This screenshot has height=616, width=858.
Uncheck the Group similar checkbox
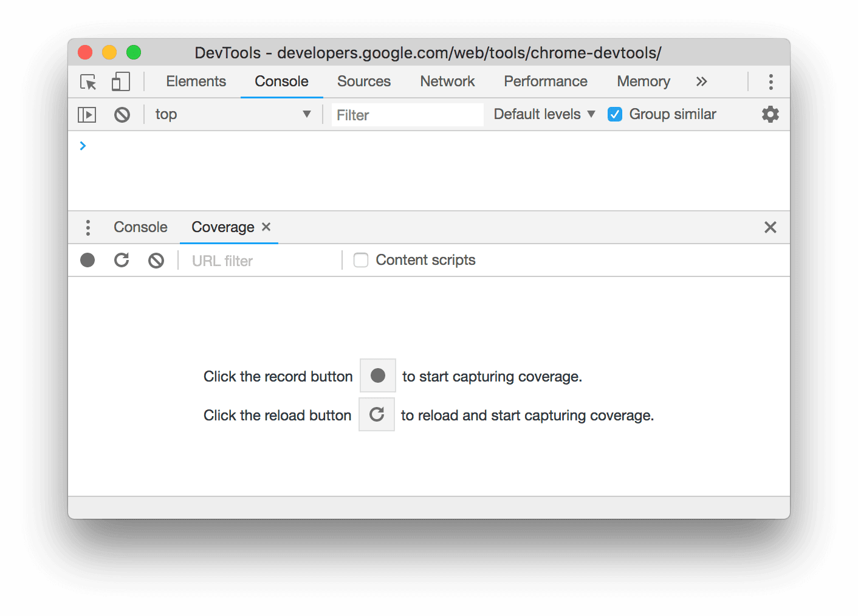tap(615, 114)
